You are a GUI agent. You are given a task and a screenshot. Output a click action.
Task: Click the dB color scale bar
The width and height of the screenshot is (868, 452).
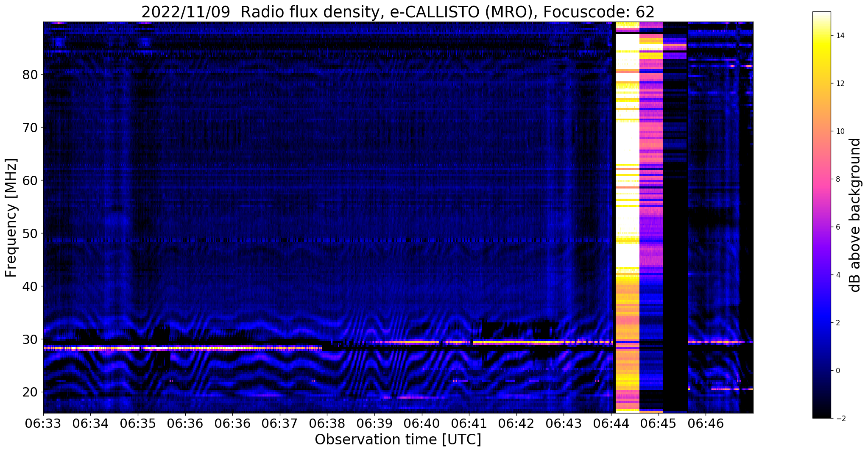tap(821, 215)
